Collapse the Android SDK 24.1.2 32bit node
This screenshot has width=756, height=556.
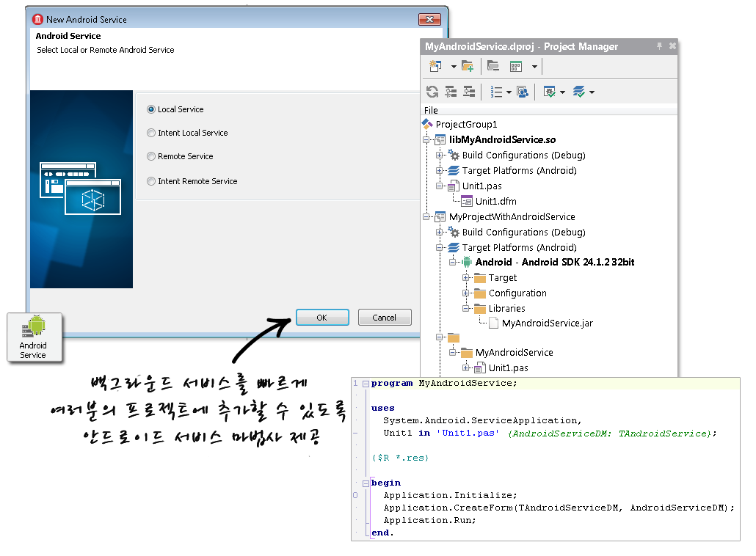[453, 262]
